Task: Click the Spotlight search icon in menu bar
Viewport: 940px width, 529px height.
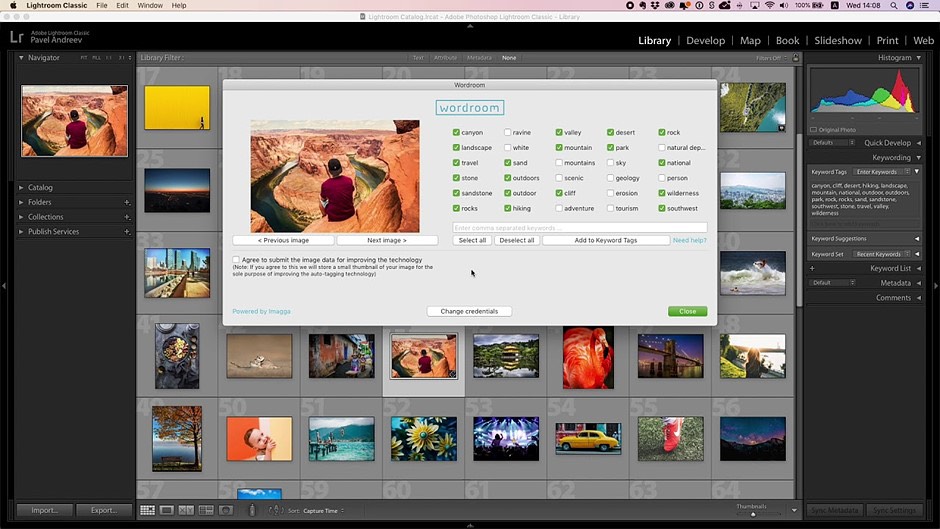Action: pos(894,5)
